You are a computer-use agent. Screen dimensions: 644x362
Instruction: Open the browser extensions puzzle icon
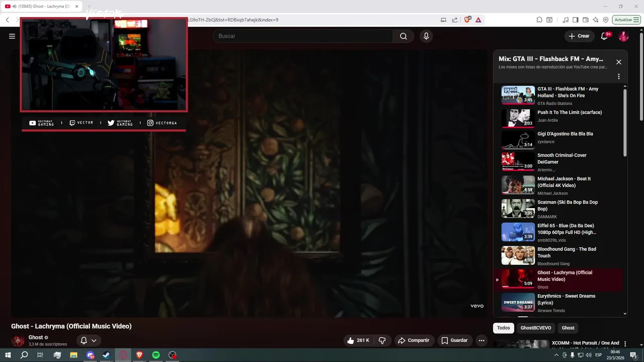pos(539,20)
